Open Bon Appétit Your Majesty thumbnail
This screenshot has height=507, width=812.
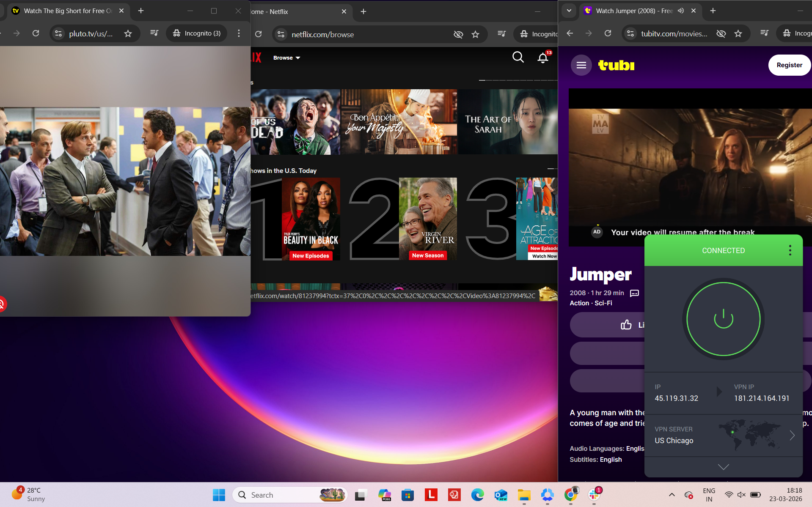point(399,122)
